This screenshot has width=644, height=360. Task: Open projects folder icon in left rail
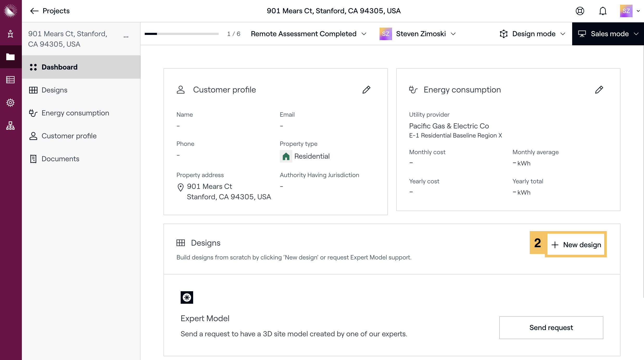(x=10, y=57)
